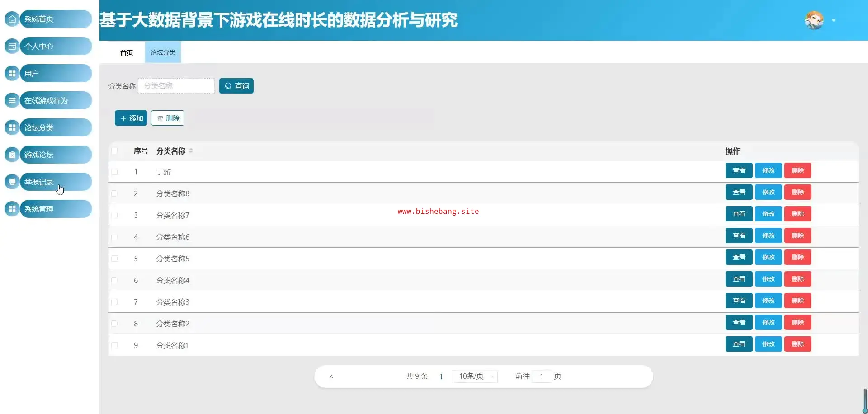Check the checkbox for row 分类名称4

[x=114, y=280]
